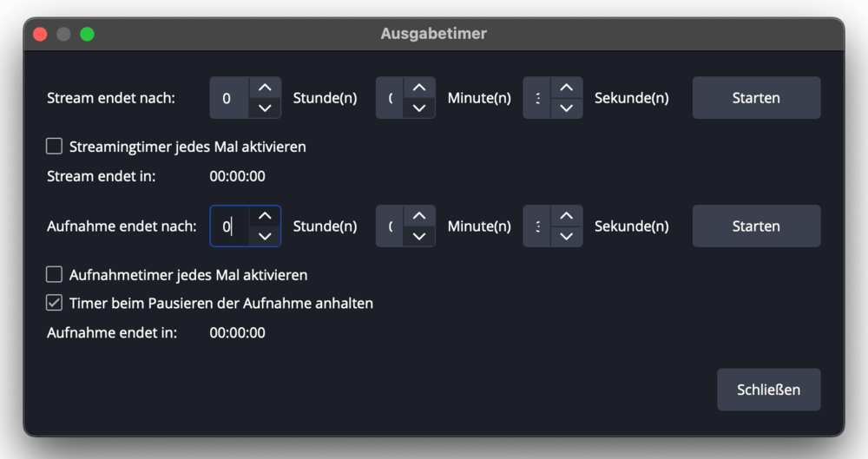Image resolution: width=868 pixels, height=459 pixels.
Task: Increase stream seconds with up arrow
Action: 566,88
